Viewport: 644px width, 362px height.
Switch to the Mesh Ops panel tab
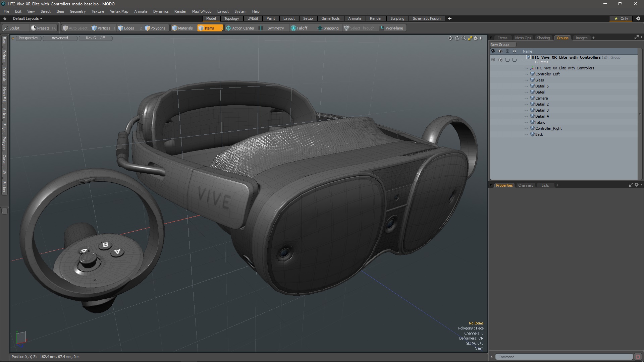[x=523, y=38]
